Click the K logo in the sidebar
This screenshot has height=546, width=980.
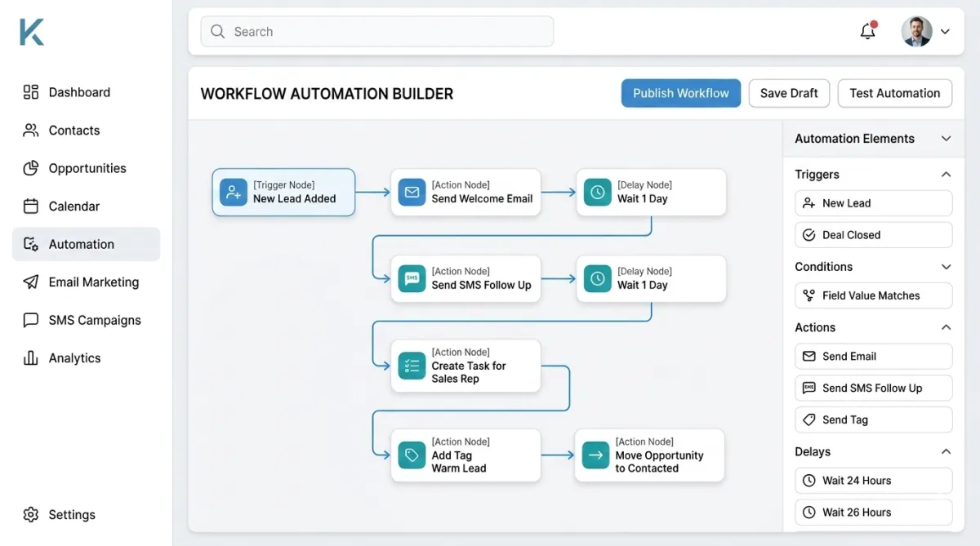32,32
